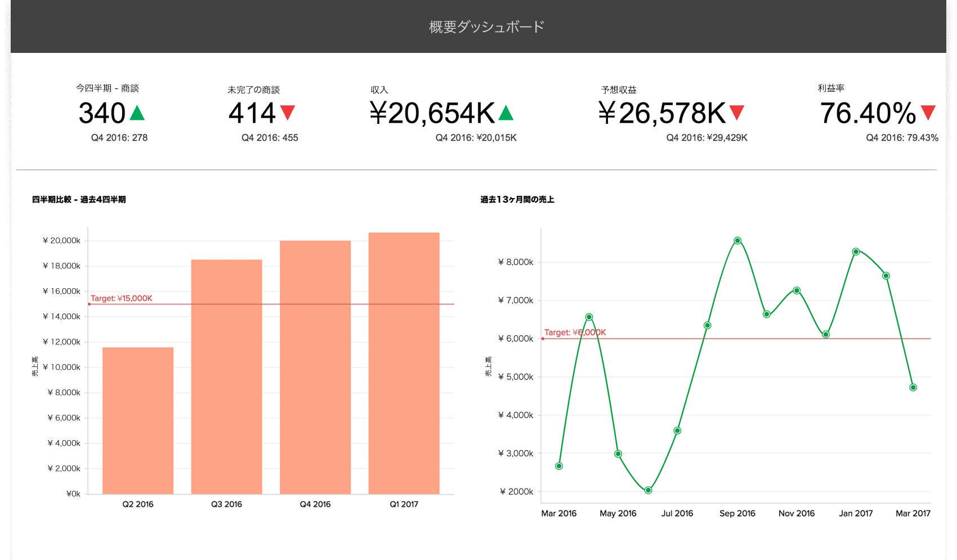957x560 pixels.
Task: Click the Mar 2016 data point
Action: pyautogui.click(x=559, y=466)
